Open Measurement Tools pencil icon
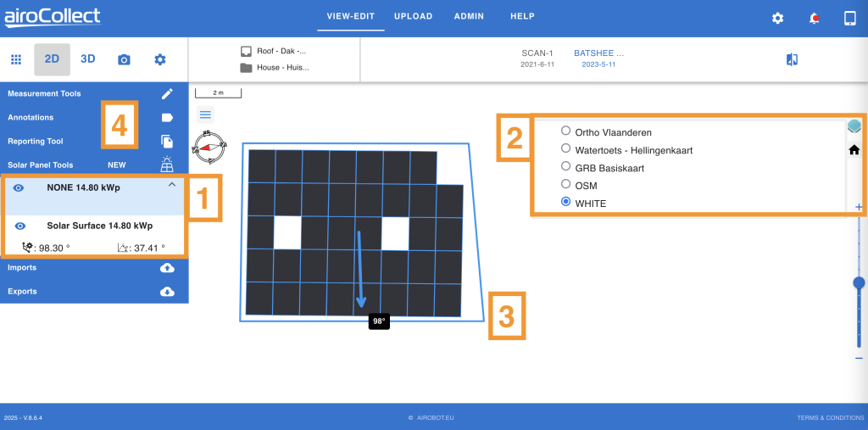Image resolution: width=868 pixels, height=430 pixels. [167, 94]
